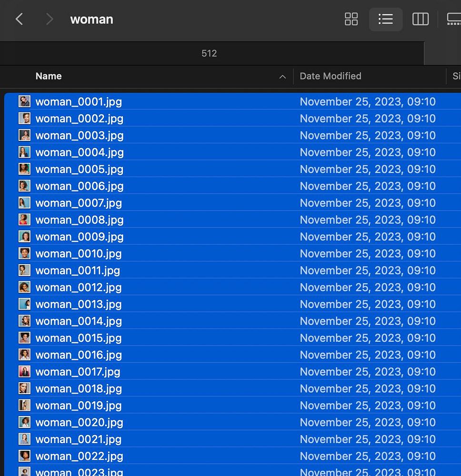
Task: Select file name woman_0009.jpg
Action: (x=80, y=237)
